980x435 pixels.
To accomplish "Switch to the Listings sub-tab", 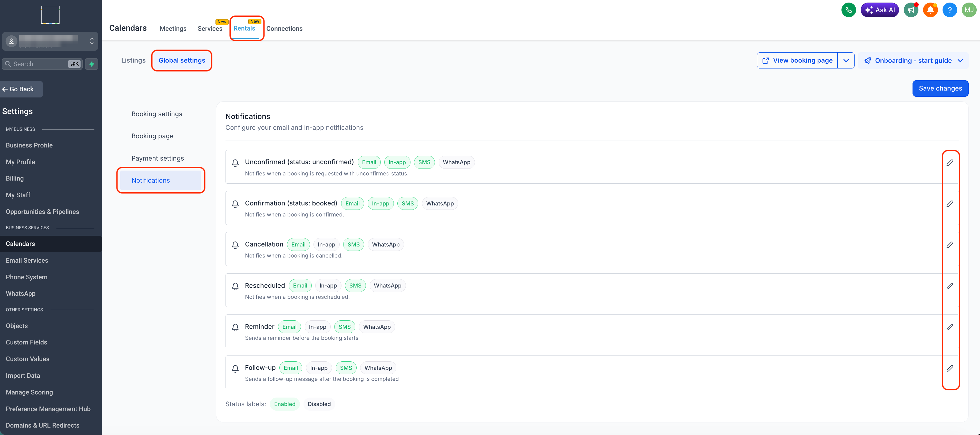I will coord(133,61).
